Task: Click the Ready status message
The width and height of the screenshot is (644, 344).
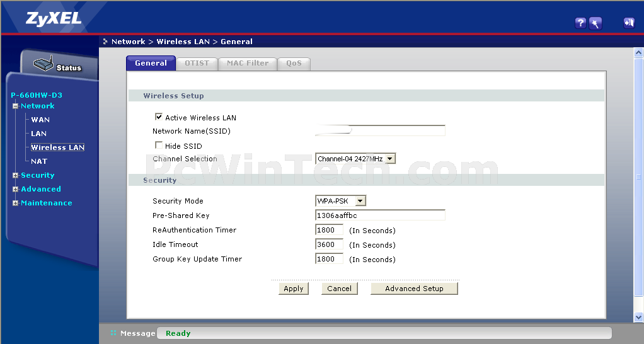Action: pos(178,333)
